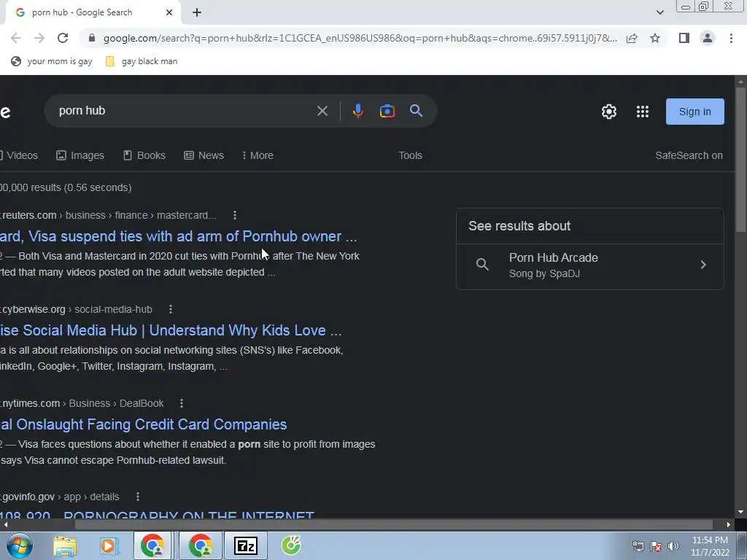Reload the page with the refresh icon
Screen dimensions: 747x560
point(63,38)
